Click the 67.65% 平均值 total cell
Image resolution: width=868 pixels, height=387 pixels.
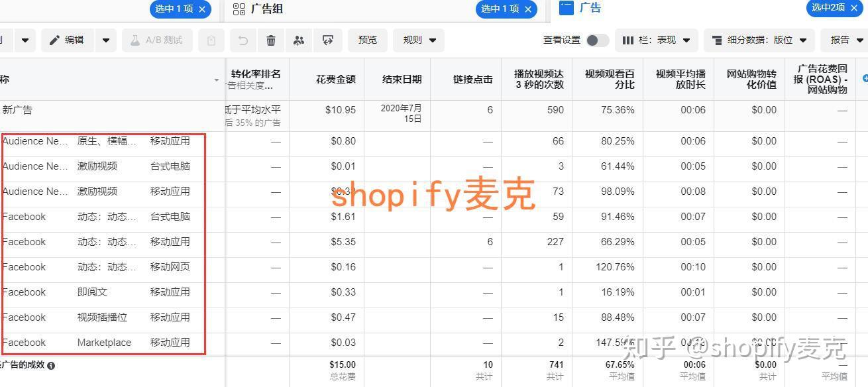(620, 370)
